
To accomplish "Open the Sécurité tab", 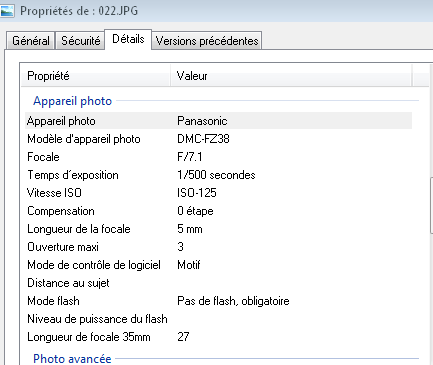I will click(x=80, y=41).
